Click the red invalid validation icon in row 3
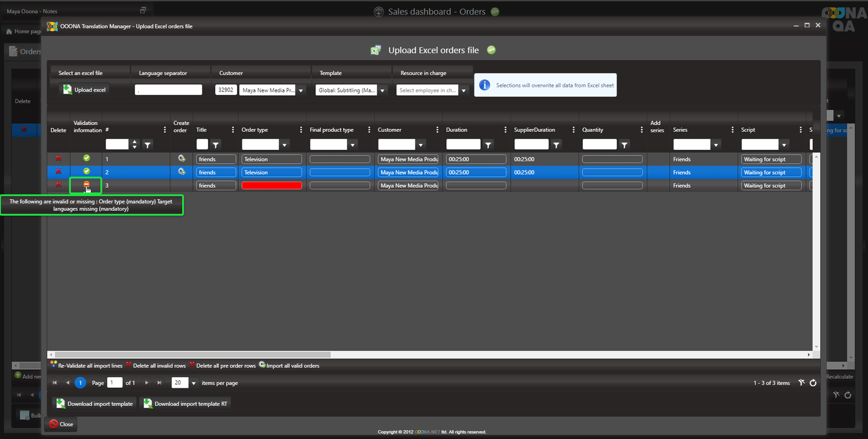The width and height of the screenshot is (868, 439). tap(86, 184)
